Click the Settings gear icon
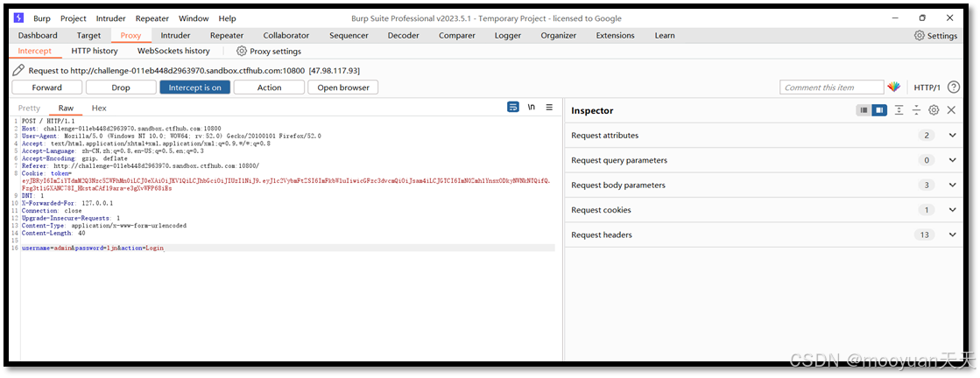This screenshot has height=378, width=980. coord(920,36)
